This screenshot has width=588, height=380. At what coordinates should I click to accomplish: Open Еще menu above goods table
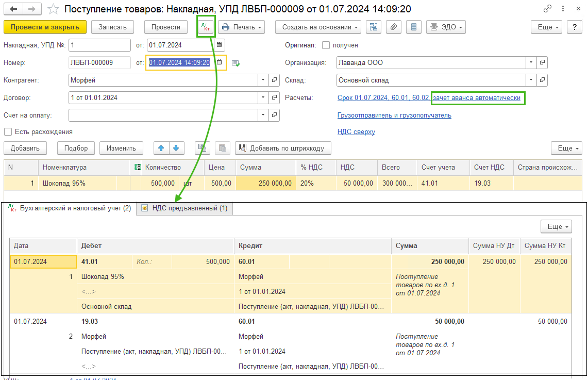pos(567,148)
